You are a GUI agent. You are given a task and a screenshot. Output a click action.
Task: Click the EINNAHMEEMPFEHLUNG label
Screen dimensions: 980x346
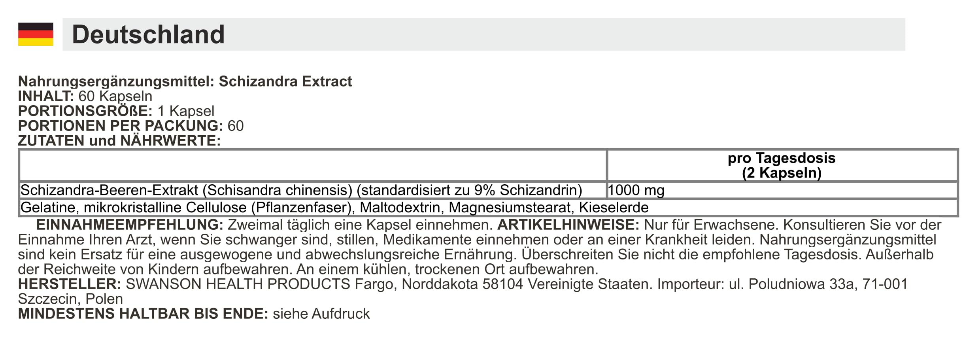pyautogui.click(x=130, y=225)
